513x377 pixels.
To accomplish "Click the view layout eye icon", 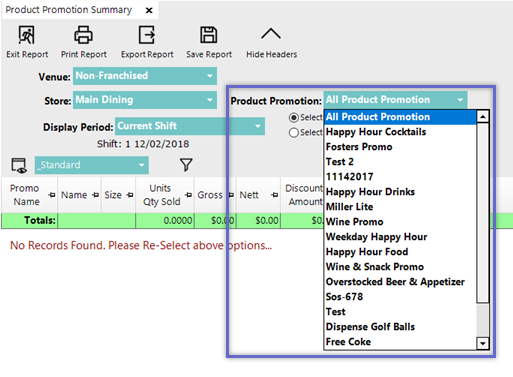I will point(19,165).
